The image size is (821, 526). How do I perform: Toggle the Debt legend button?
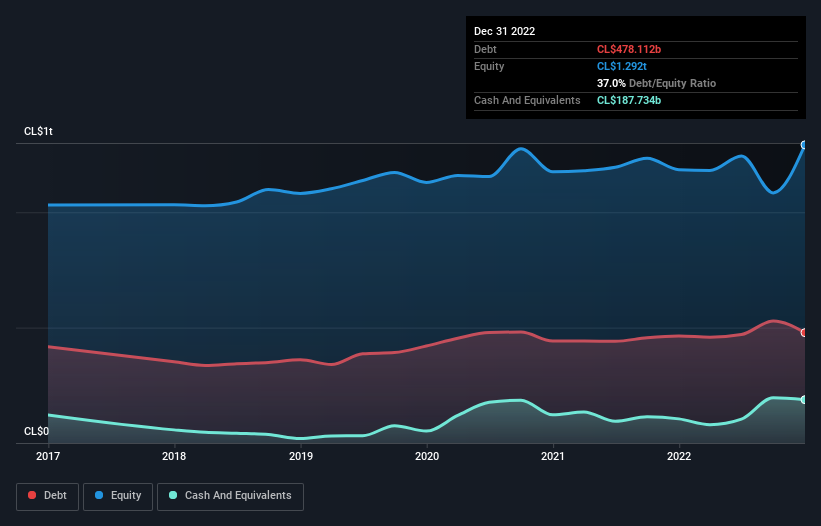click(x=48, y=496)
